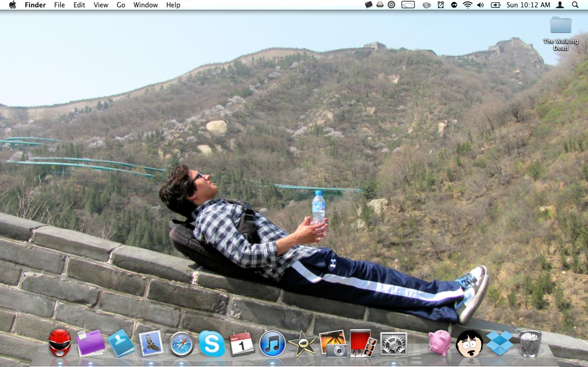Open the red Power Ranger helmet dock icon

coord(60,343)
